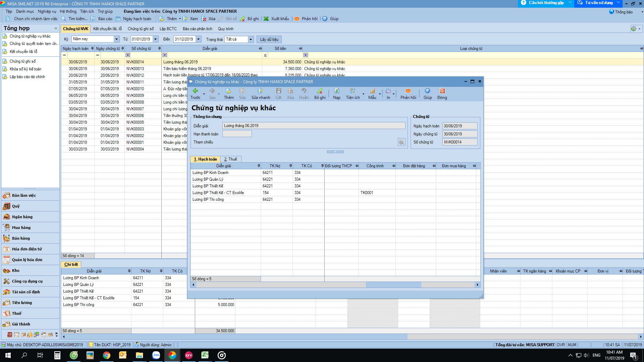644x362 pixels.
Task: Open the Tiền lương module in the sidebar
Action: 22,303
